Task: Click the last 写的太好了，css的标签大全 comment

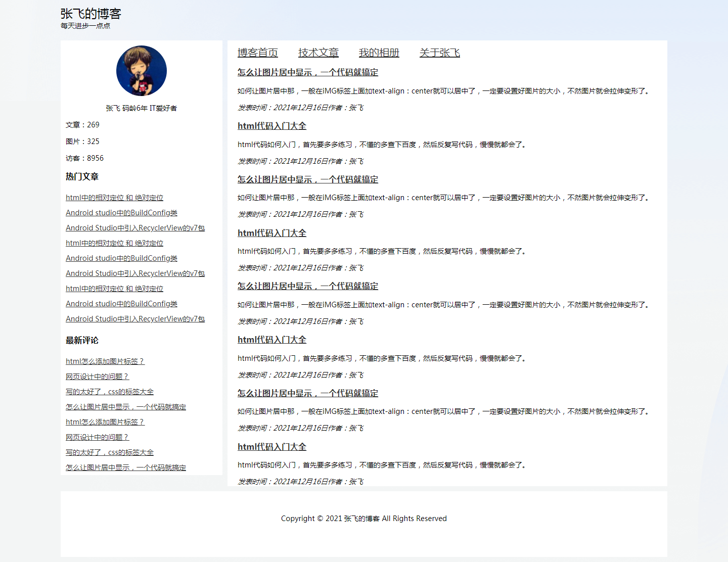Action: (x=110, y=452)
